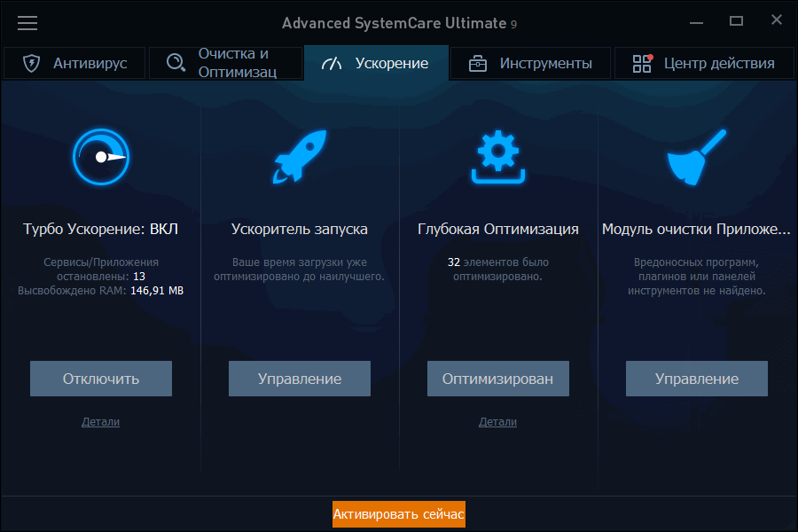Disable Turbo Boost via Отключить button
Screen dimensions: 798x532
tap(100, 379)
